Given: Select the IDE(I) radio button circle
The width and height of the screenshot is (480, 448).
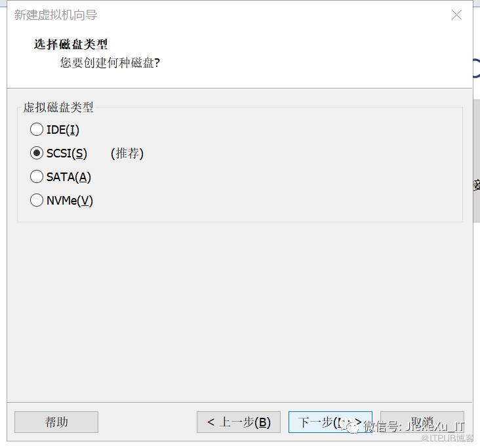Looking at the screenshot, I should 37,130.
